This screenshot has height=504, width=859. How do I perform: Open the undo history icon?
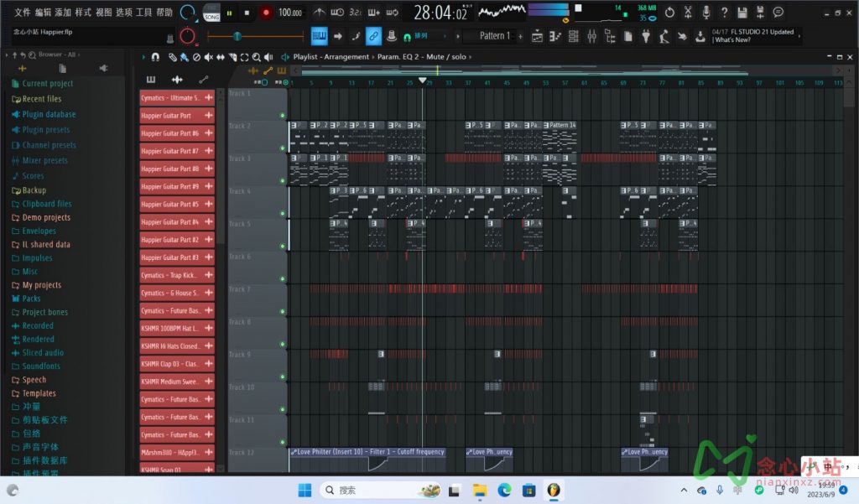click(x=669, y=12)
